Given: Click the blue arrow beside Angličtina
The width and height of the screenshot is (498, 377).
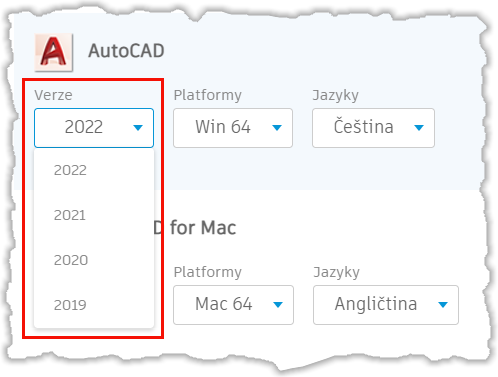Looking at the screenshot, I should (443, 304).
